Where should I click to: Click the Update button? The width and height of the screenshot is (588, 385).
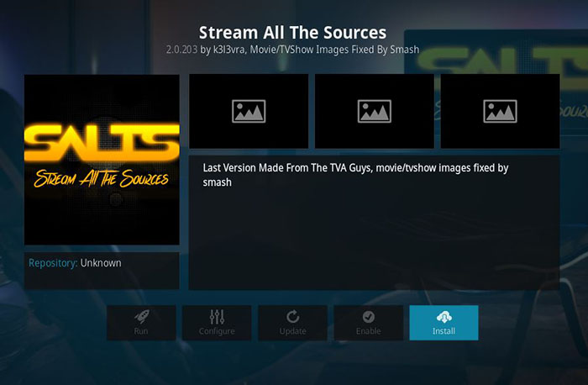point(292,323)
